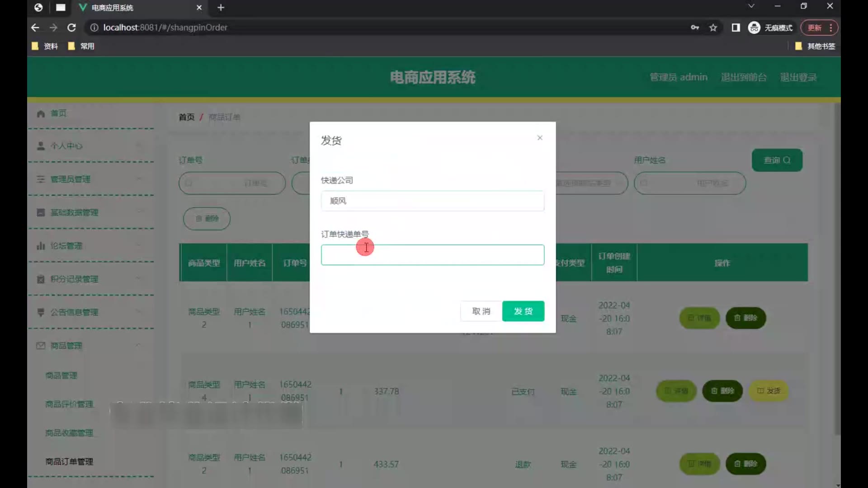Click the 退出登录 link in header
The image size is (868, 488).
[798, 77]
